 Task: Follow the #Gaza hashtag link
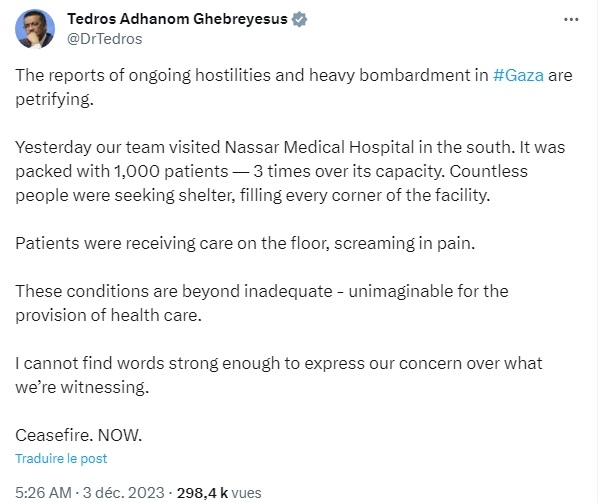coord(518,75)
